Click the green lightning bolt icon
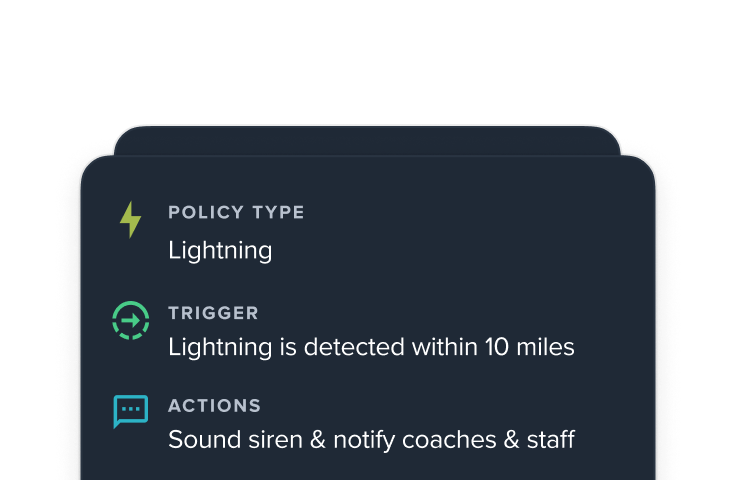Viewport: 736px width, 480px height. [x=130, y=219]
